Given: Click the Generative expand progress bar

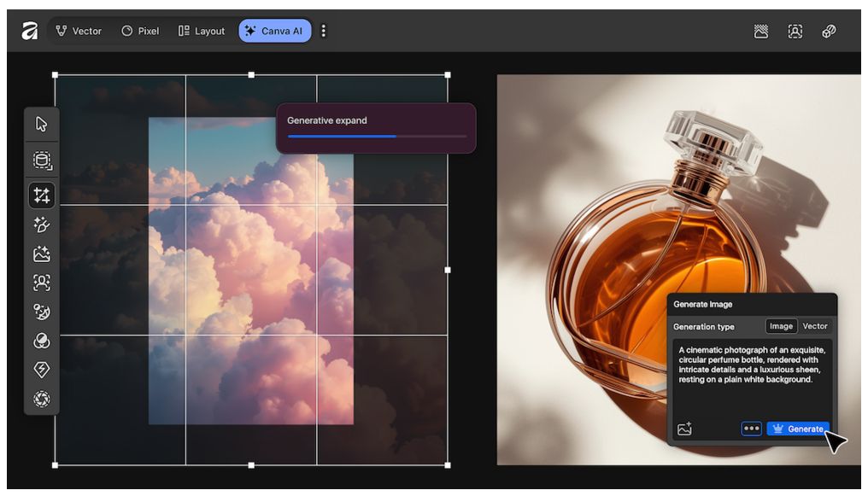Looking at the screenshot, I should pyautogui.click(x=377, y=136).
